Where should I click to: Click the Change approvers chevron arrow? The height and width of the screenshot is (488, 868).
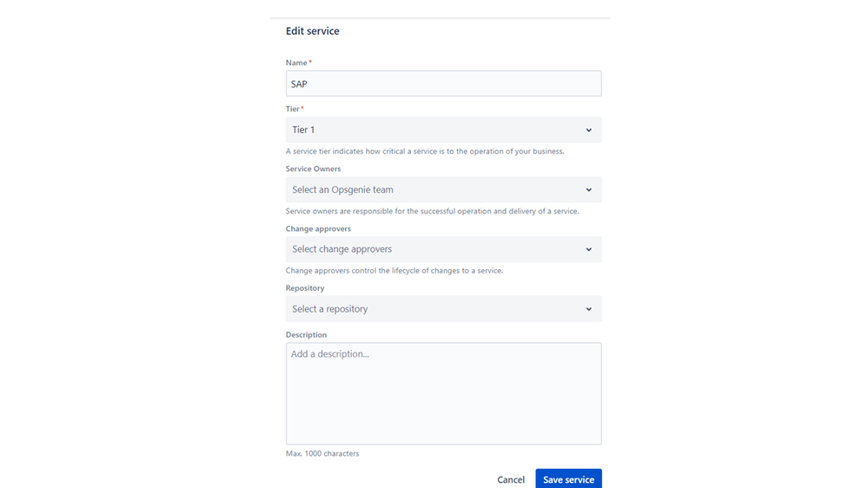pyautogui.click(x=588, y=249)
